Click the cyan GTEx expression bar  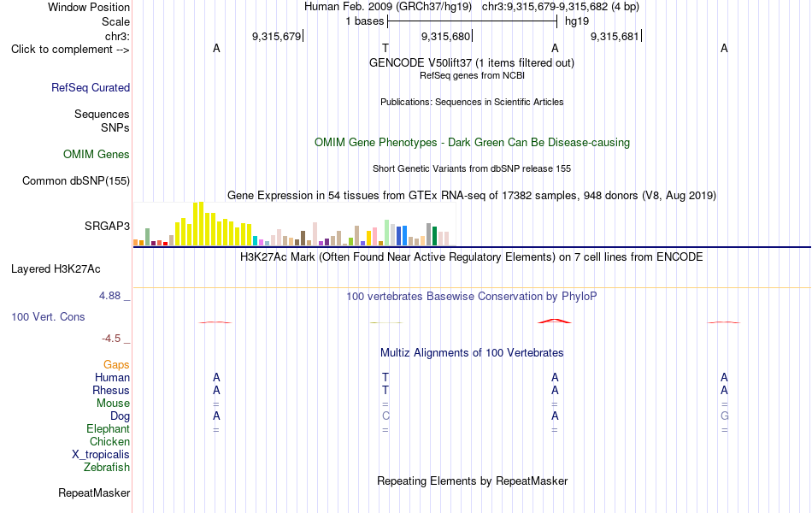[x=255, y=240]
